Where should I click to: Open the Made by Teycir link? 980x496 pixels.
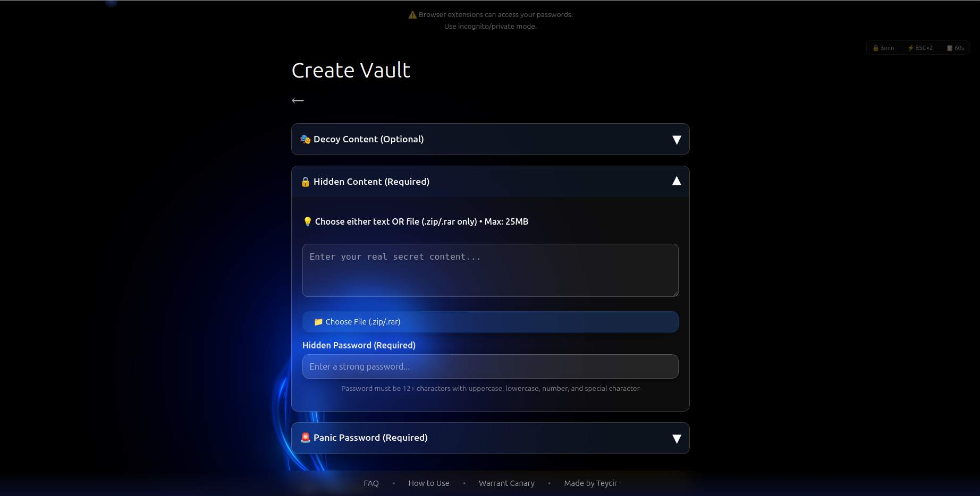click(590, 483)
